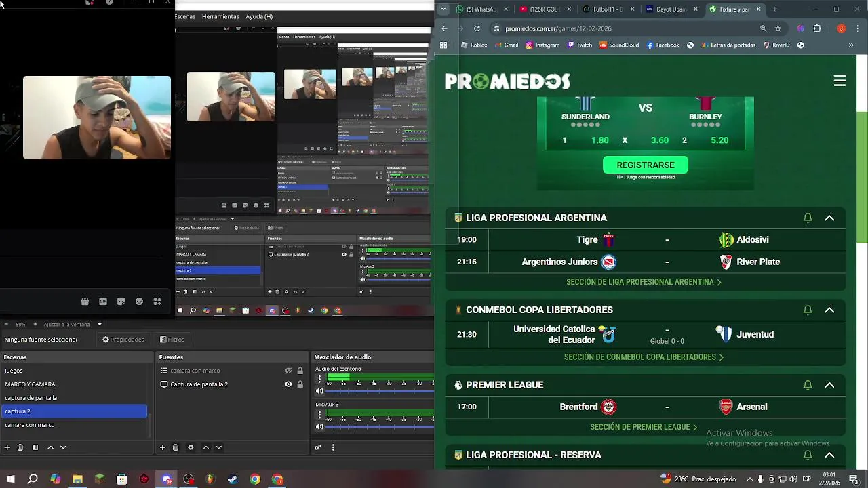This screenshot has height=488, width=868.
Task: Open Steam from the taskbar
Action: [233, 479]
